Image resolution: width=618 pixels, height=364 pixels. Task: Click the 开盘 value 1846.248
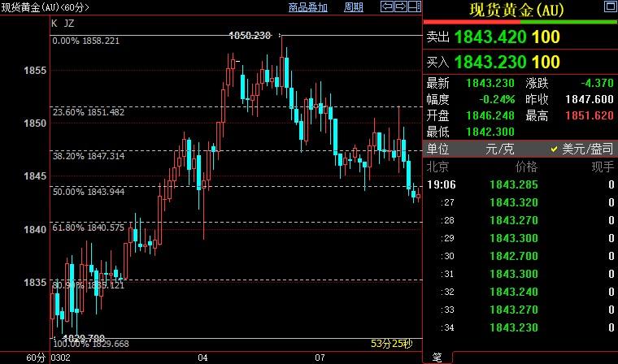click(490, 115)
